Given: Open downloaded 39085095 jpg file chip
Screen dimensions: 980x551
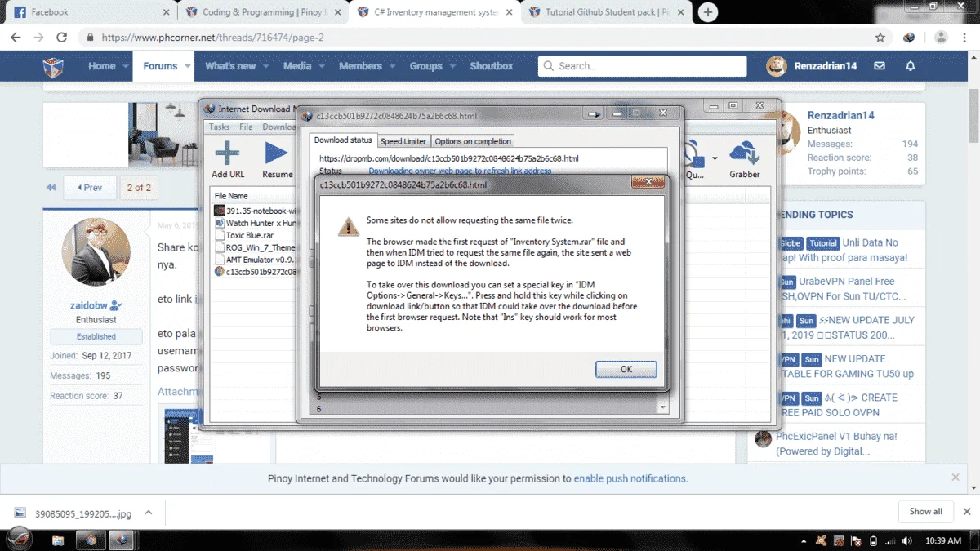Looking at the screenshot, I should (x=73, y=513).
